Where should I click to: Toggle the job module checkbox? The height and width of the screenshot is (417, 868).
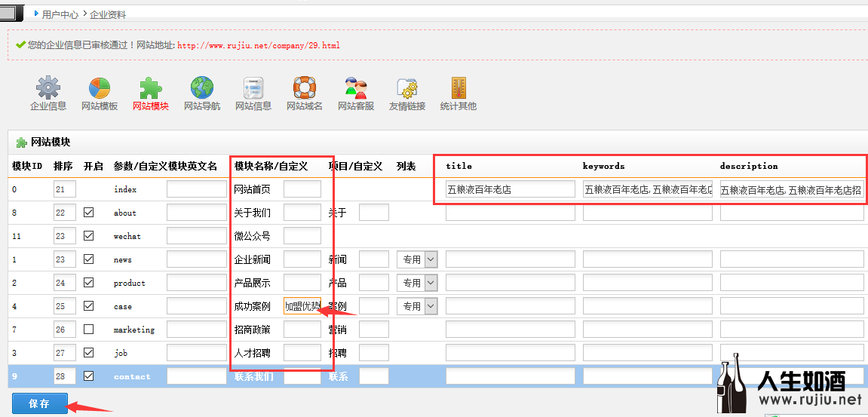click(88, 352)
